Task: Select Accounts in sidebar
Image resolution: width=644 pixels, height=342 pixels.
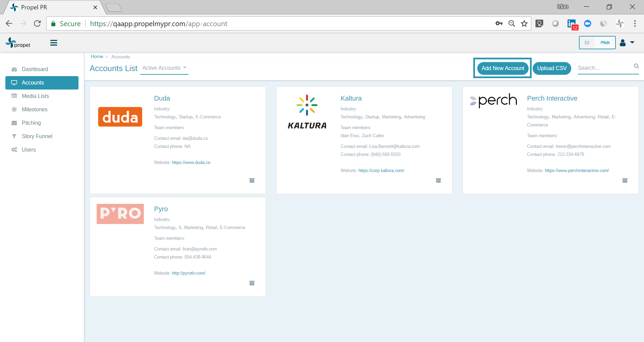Action: coord(42,83)
